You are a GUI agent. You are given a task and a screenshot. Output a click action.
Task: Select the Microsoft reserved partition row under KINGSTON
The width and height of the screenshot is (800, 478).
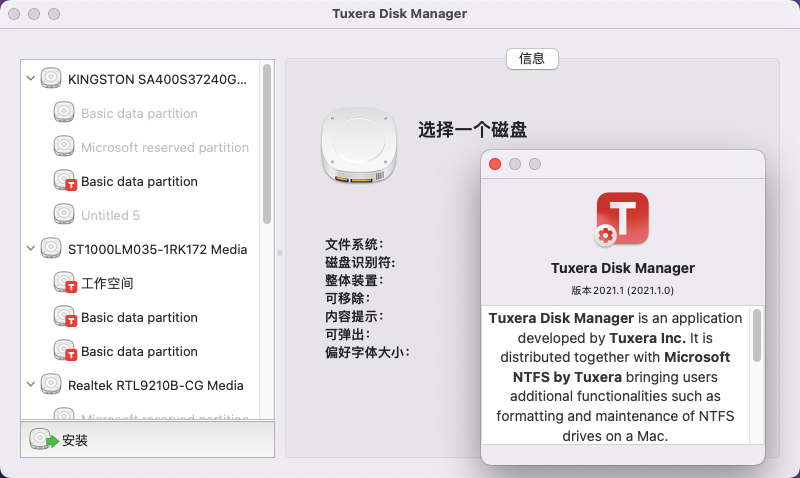pyautogui.click(x=141, y=147)
